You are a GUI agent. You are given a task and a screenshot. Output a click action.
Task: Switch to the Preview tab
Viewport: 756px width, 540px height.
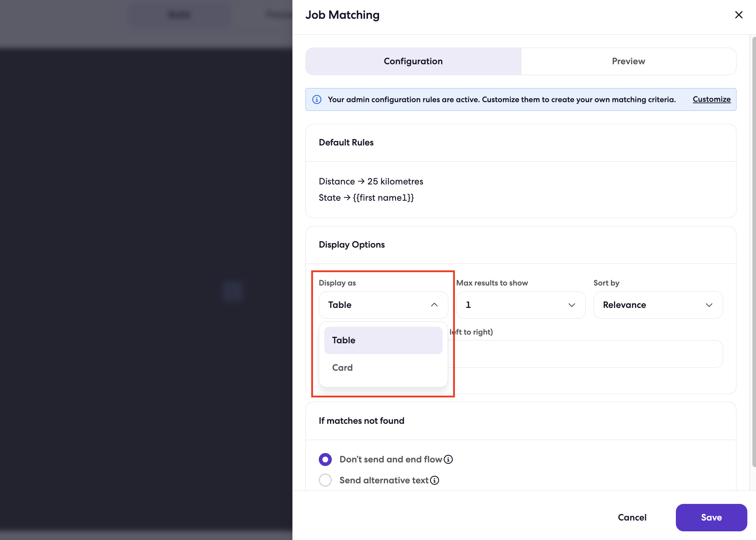[x=629, y=61]
